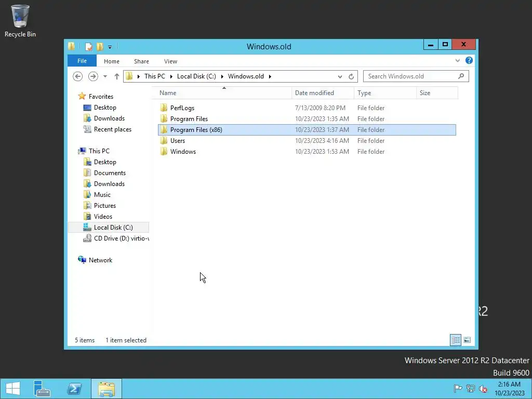Open the recent locations dropdown arrow
Viewport: 532px width, 399px height.
pos(105,76)
